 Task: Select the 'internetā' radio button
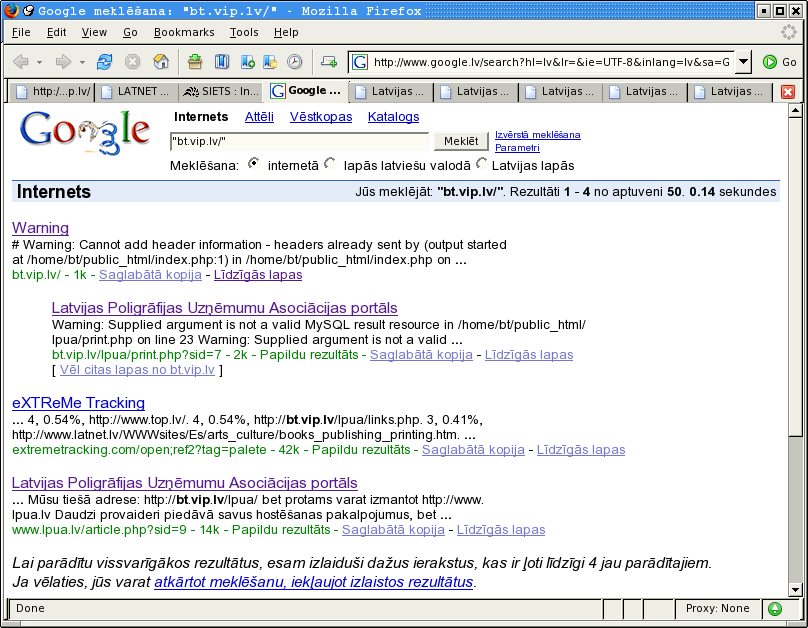pos(253,164)
